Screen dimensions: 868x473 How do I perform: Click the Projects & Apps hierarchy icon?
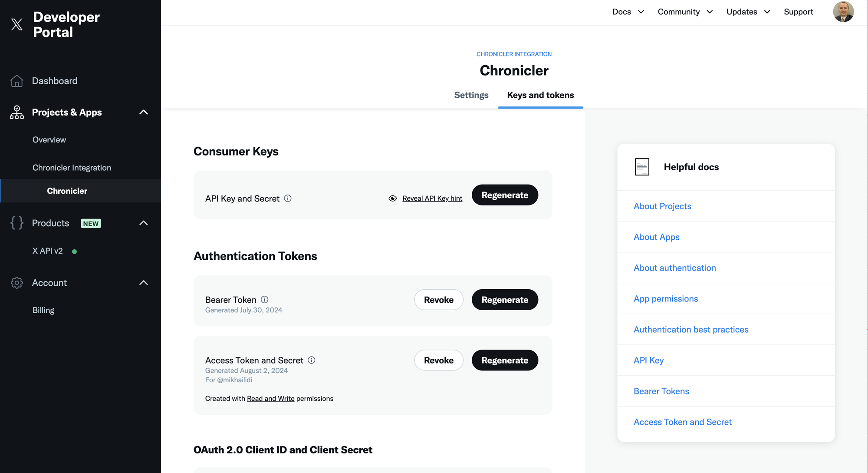16,112
